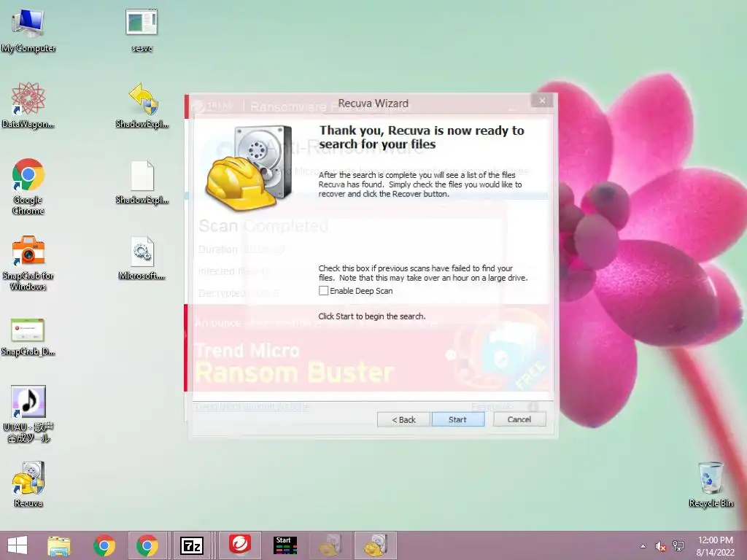
Task: Open the clock and date display
Action: pyautogui.click(x=716, y=546)
